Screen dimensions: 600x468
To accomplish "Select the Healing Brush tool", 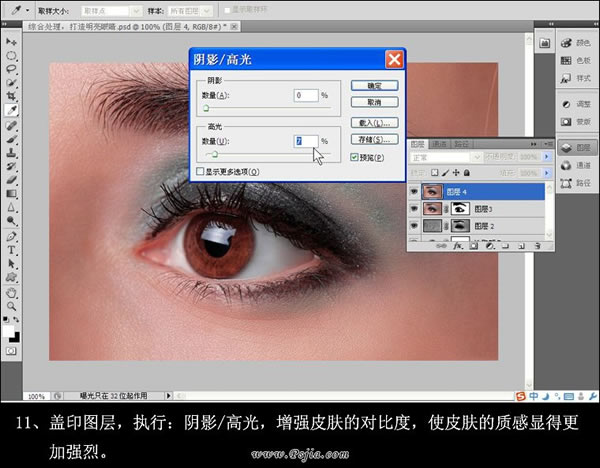I will [11, 125].
